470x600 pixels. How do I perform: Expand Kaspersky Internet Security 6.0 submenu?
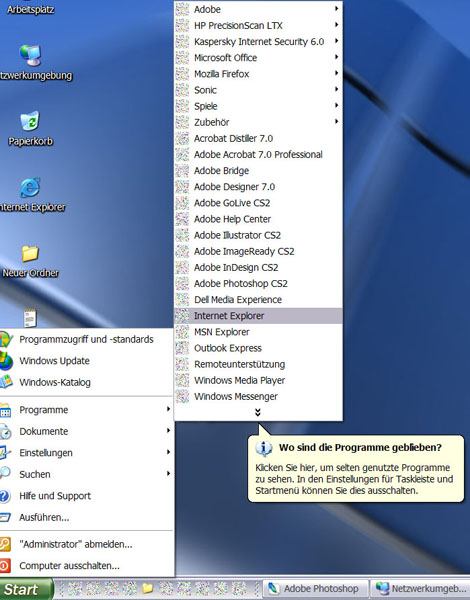click(336, 41)
